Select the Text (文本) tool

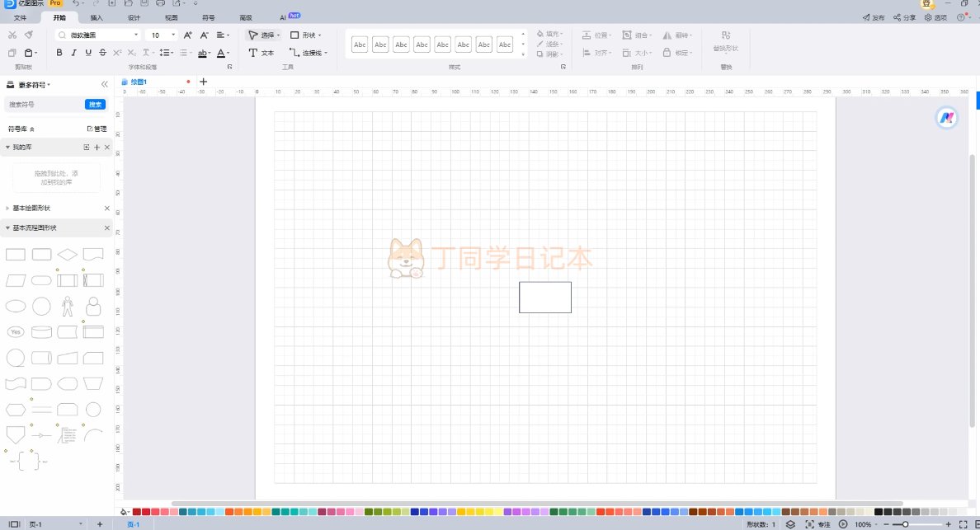click(261, 53)
